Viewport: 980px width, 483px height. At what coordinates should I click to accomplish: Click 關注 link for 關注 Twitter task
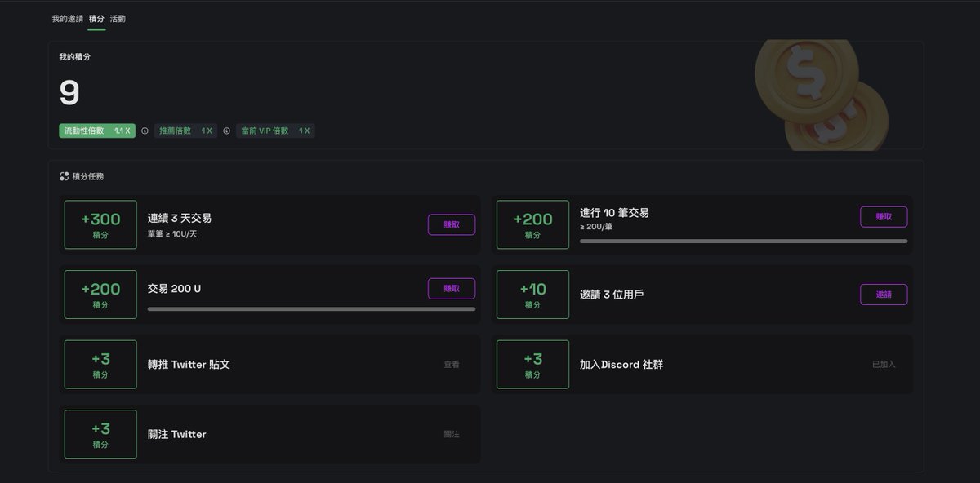452,434
